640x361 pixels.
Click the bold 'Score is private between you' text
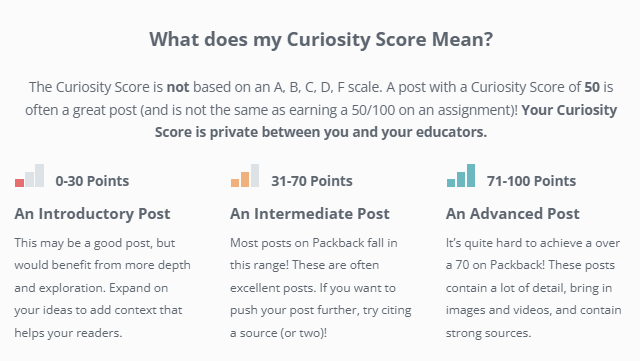tap(252, 132)
